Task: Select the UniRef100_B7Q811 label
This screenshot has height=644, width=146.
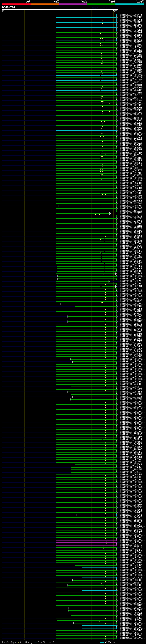Action: 131,548
